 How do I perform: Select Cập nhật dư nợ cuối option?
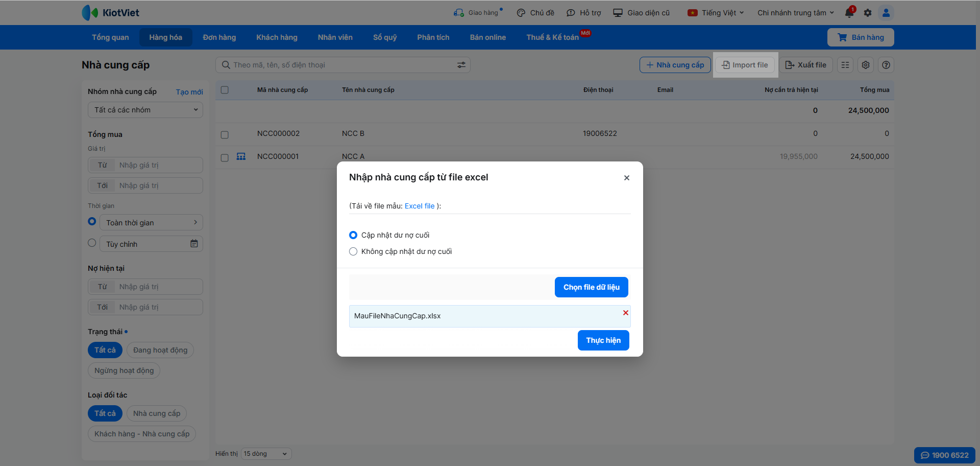(x=353, y=235)
